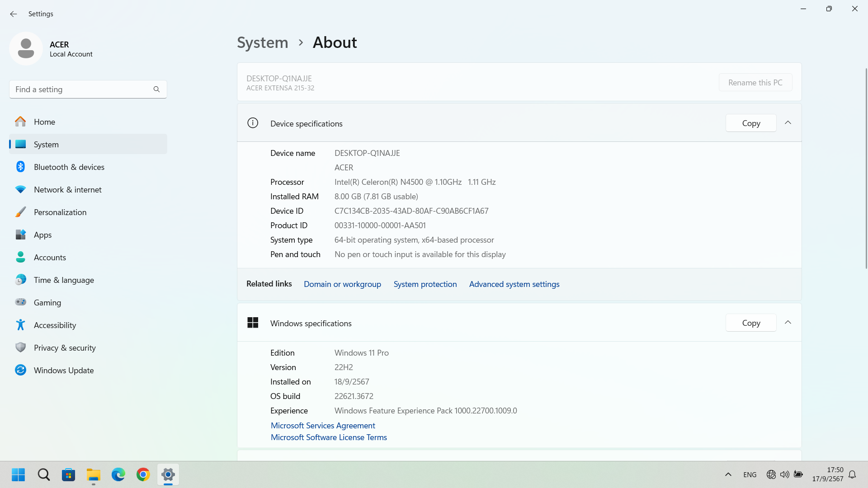This screenshot has height=488, width=868.
Task: Open Bluetooth & devices settings
Action: click(x=88, y=167)
